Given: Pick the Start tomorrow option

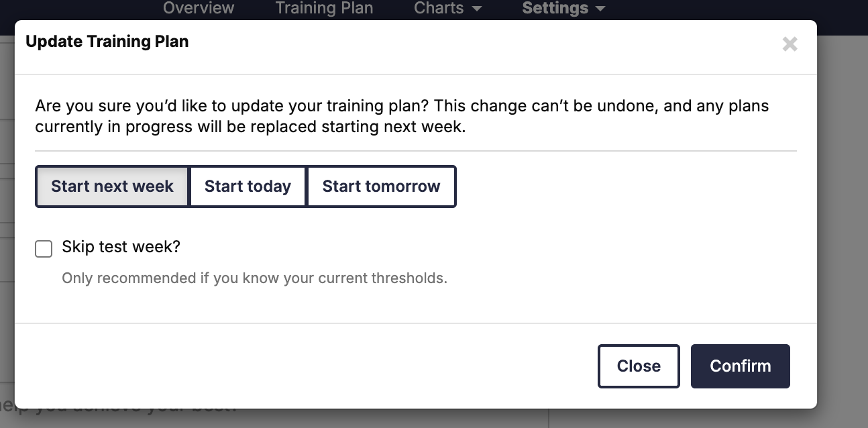Looking at the screenshot, I should click(381, 186).
